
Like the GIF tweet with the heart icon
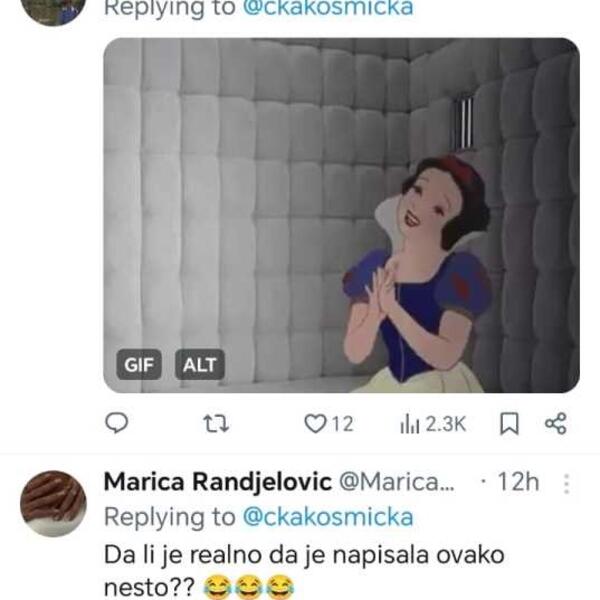click(315, 424)
